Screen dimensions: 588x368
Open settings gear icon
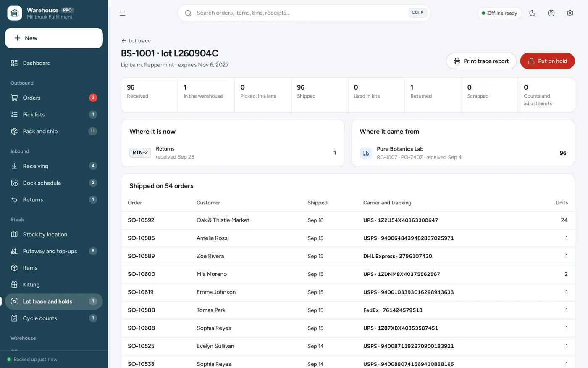point(570,13)
